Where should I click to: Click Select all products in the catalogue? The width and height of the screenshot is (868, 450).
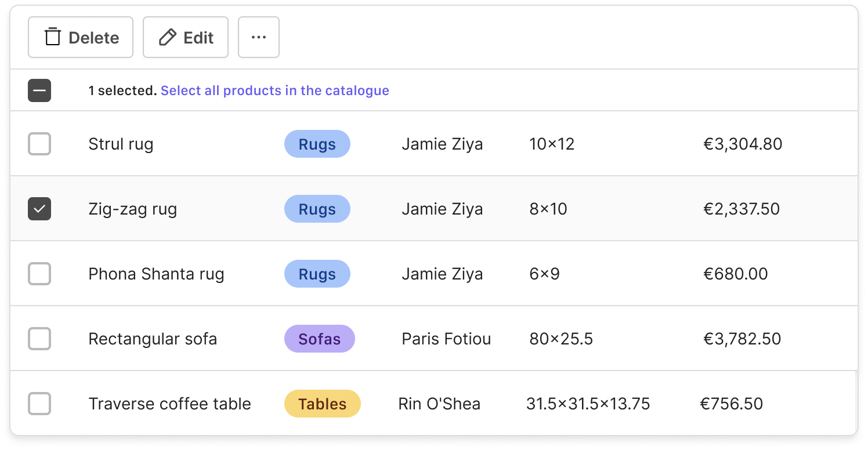(x=274, y=90)
